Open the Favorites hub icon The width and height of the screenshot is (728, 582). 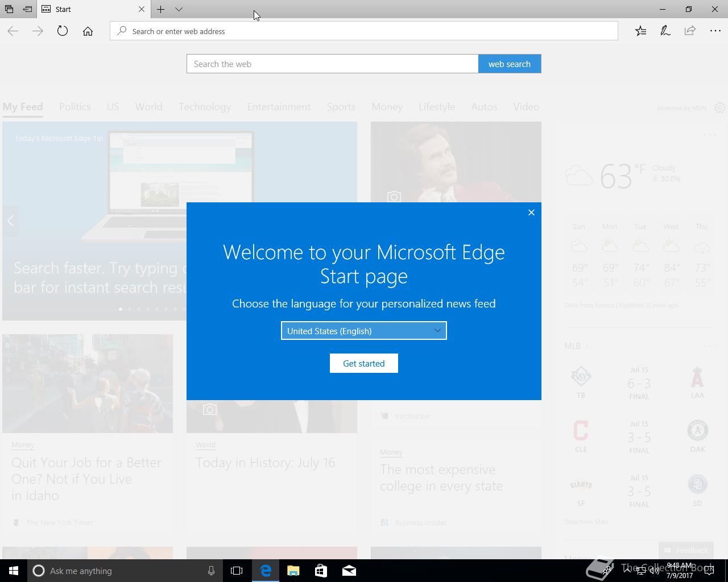coord(640,31)
